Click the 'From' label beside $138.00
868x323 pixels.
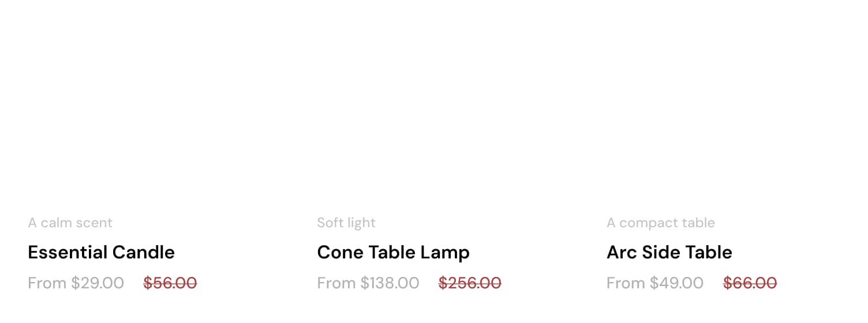[336, 283]
